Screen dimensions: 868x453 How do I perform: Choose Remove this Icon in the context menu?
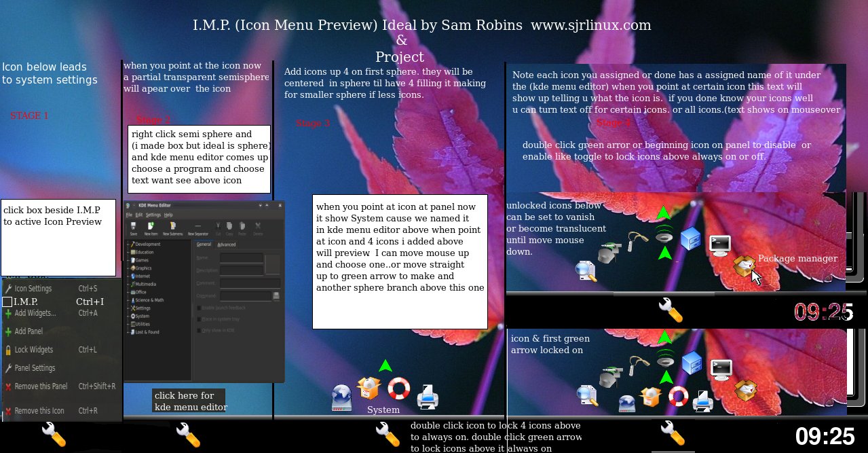tap(61, 411)
